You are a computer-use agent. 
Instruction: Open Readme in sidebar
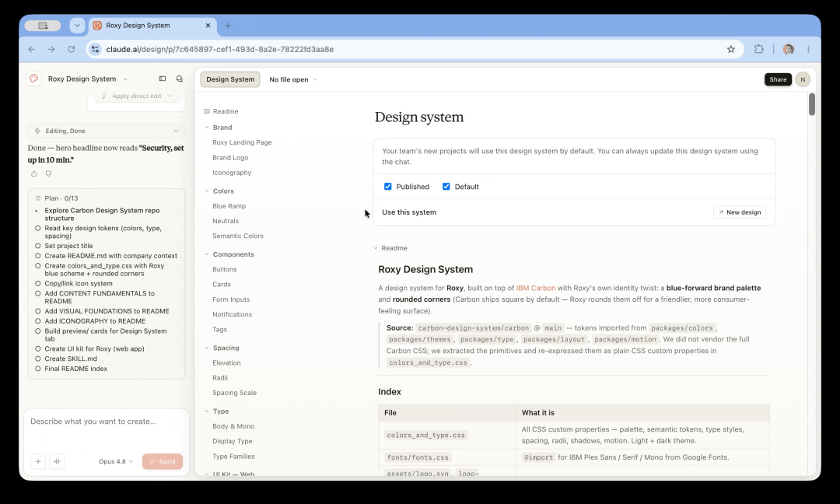click(x=225, y=111)
